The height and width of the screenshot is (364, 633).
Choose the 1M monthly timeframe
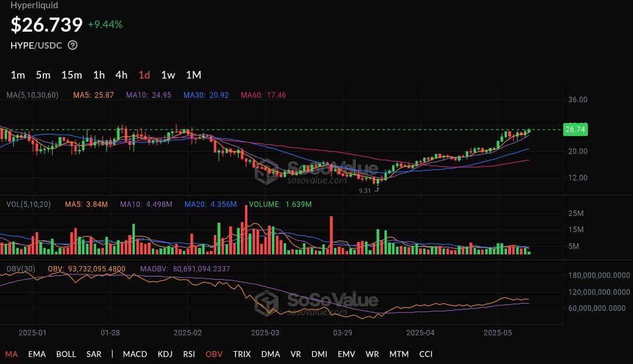193,75
